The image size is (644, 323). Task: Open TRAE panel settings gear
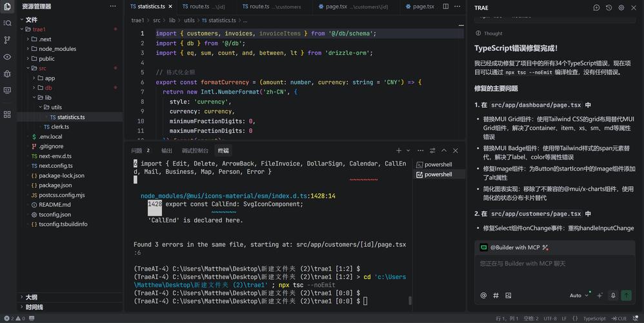[x=621, y=7]
